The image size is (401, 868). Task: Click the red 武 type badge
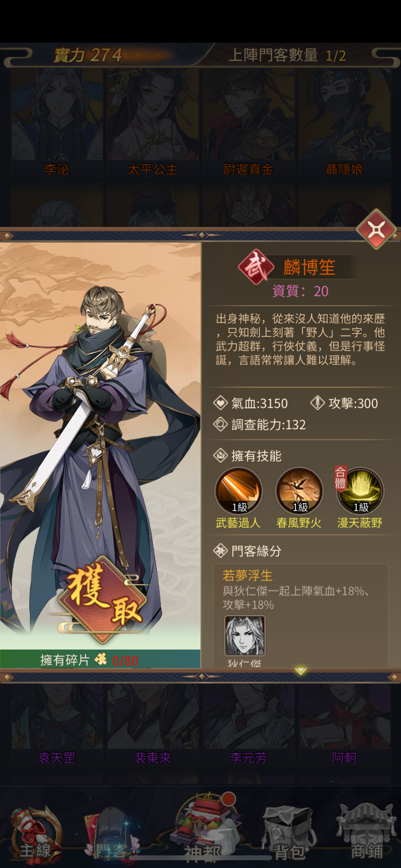pos(256,267)
